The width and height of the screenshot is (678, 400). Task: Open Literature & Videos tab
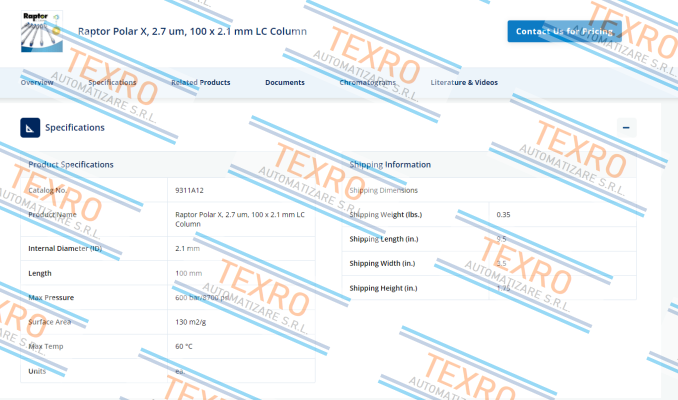[464, 82]
